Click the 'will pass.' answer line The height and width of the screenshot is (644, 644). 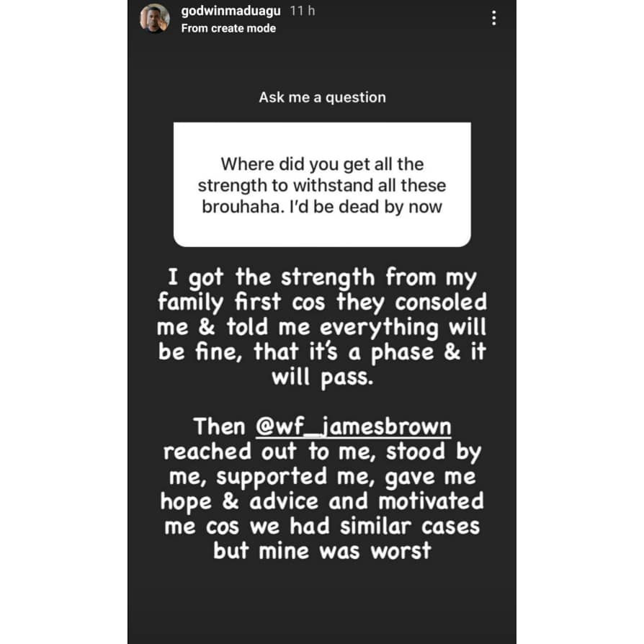[x=322, y=377]
